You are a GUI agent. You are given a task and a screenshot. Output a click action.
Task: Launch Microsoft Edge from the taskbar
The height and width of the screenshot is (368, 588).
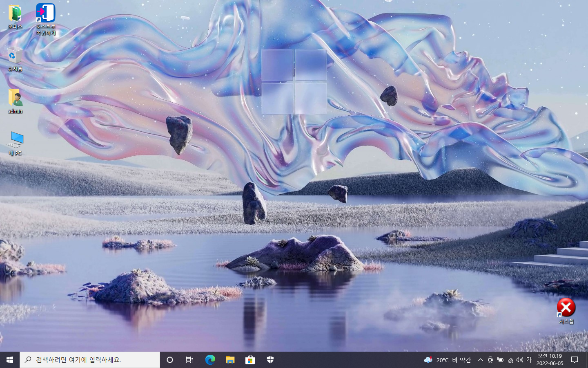[x=210, y=360]
